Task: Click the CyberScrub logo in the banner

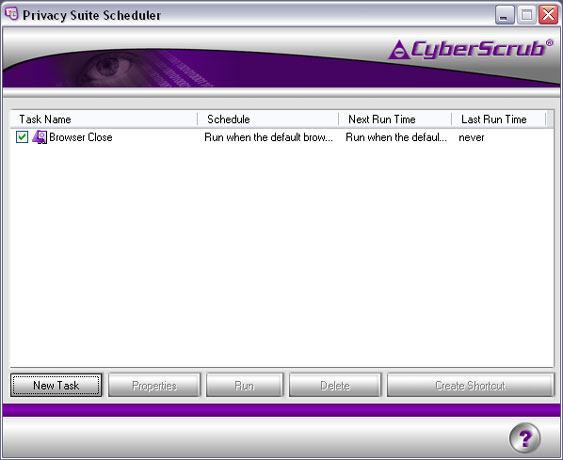Action: coord(471,49)
